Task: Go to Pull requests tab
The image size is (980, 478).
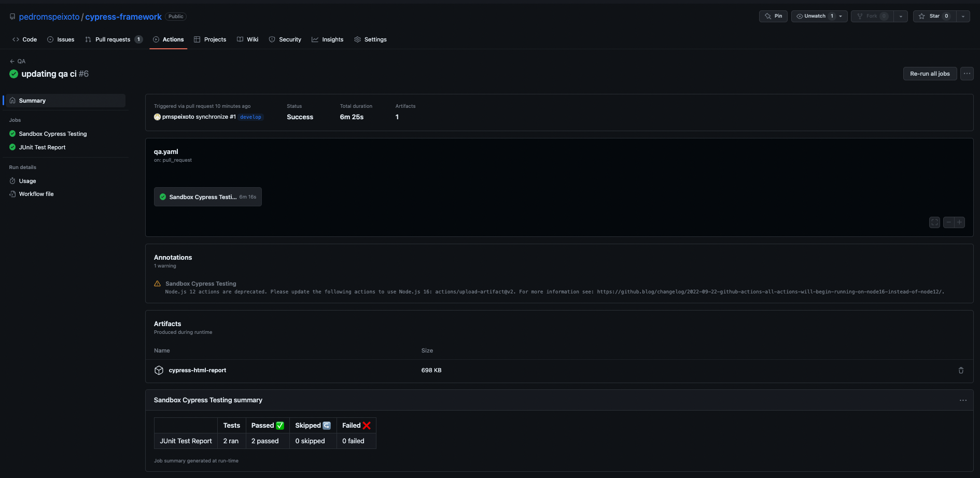Action: click(x=114, y=39)
